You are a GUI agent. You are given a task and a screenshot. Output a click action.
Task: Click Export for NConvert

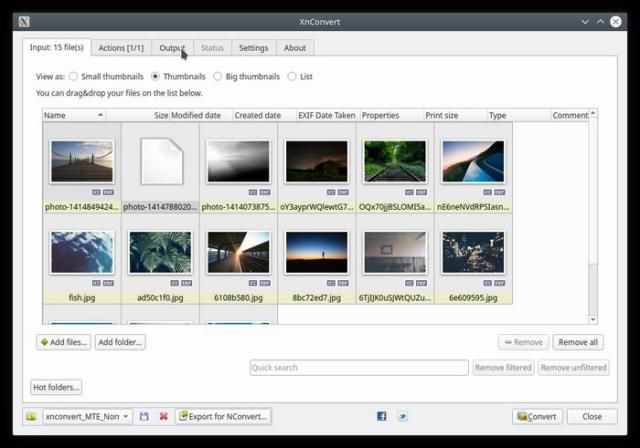(x=223, y=416)
